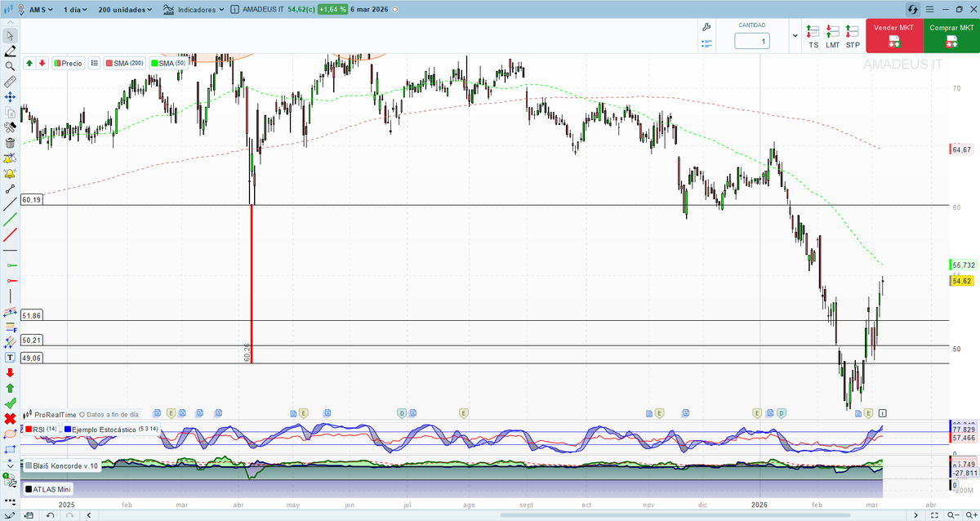Click the AMADEUS IT info icon
This screenshot has width=980, height=521.
(236, 10)
